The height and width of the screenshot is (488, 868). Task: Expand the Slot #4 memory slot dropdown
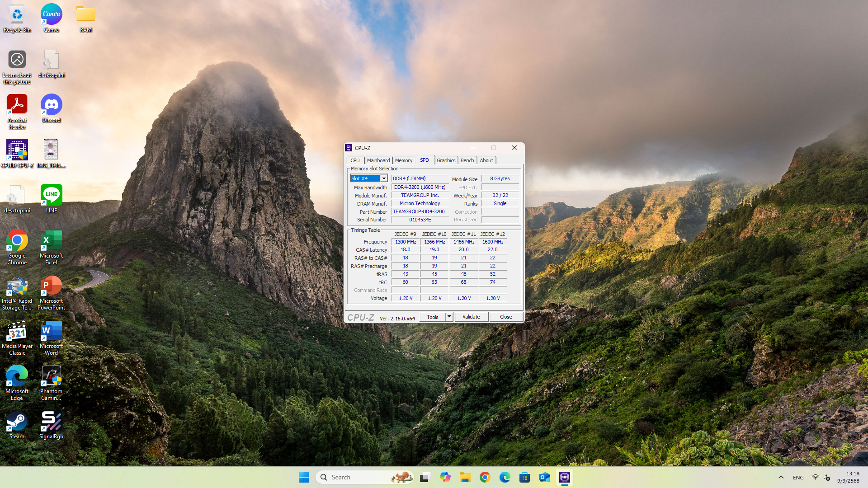pyautogui.click(x=384, y=178)
